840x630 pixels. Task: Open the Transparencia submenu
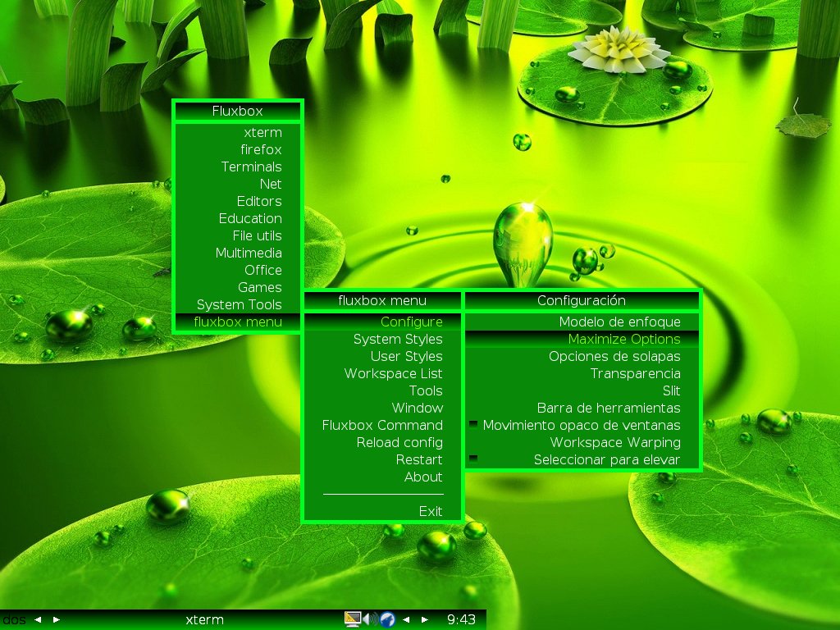(582, 373)
